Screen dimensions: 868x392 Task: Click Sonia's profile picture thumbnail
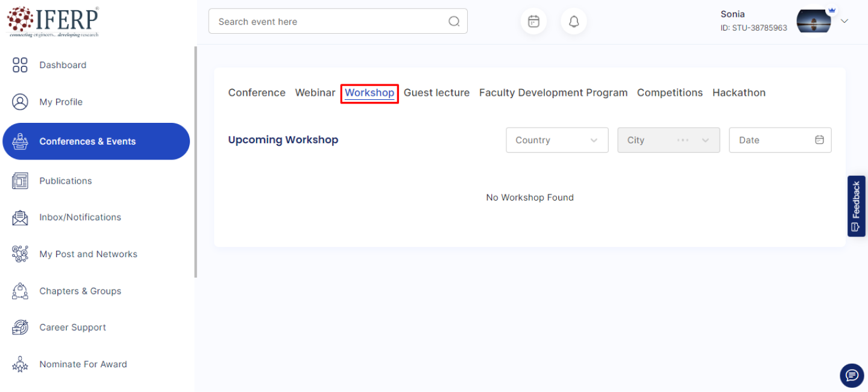point(813,21)
